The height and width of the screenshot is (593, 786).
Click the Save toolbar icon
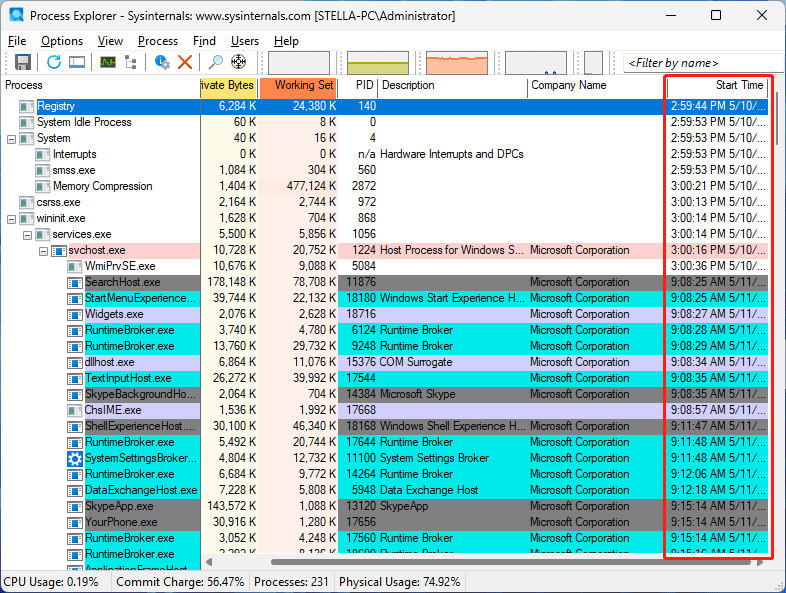[x=23, y=62]
